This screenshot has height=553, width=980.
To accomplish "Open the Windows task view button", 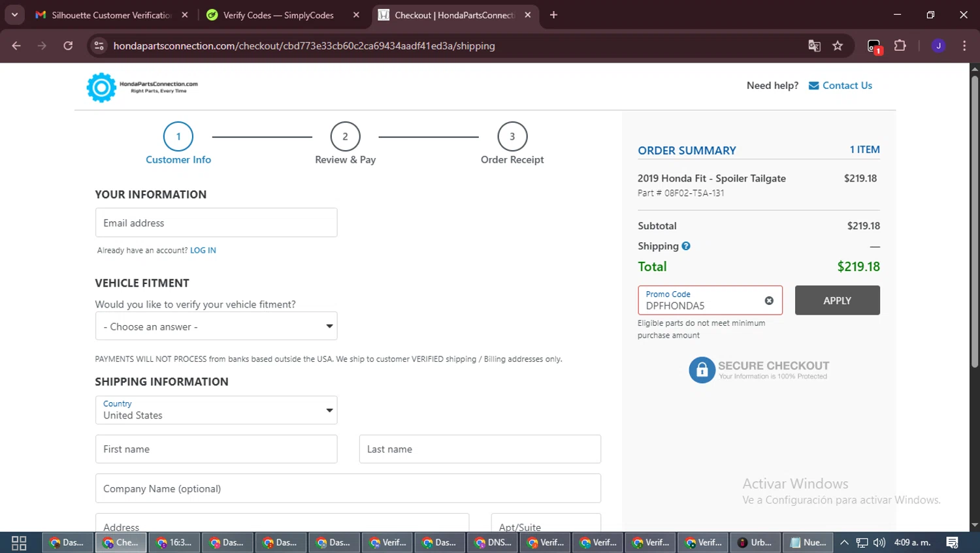I will click(x=19, y=543).
